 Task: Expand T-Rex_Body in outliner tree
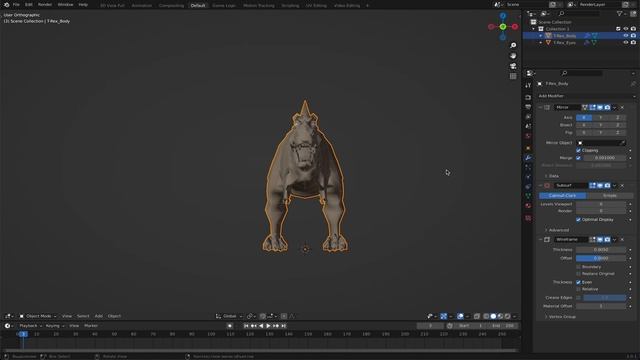click(x=541, y=36)
